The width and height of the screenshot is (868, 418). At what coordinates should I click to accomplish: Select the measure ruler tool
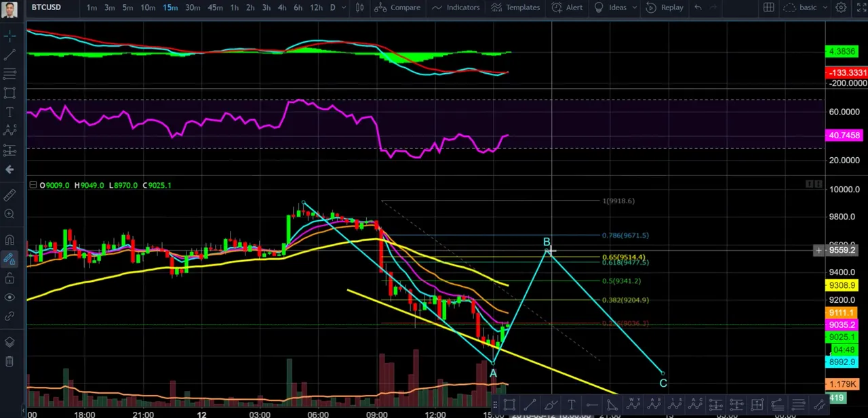(x=9, y=195)
